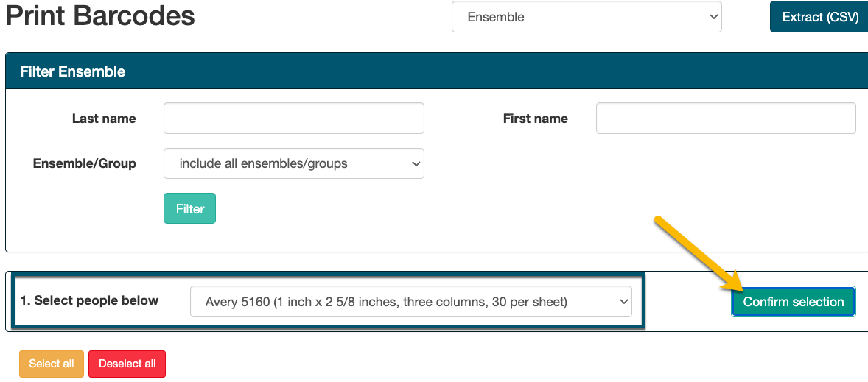Focus the Last name input field
This screenshot has height=382, width=868.
pyautogui.click(x=294, y=118)
